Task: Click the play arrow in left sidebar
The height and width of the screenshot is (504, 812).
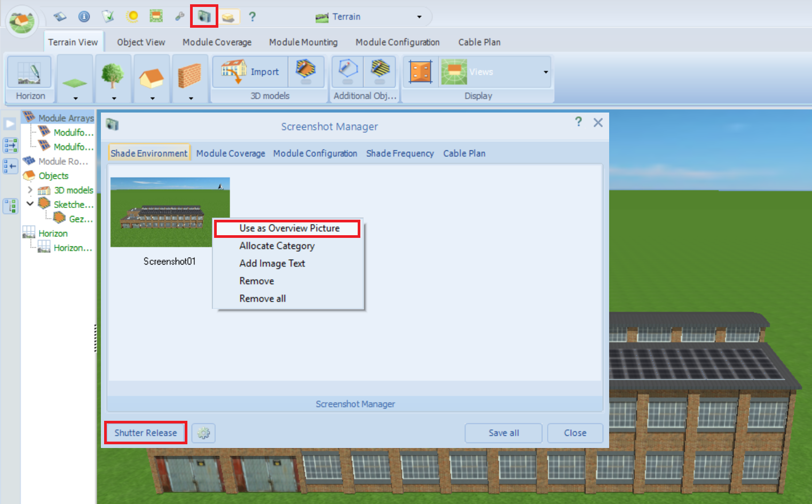Action: 10,124
